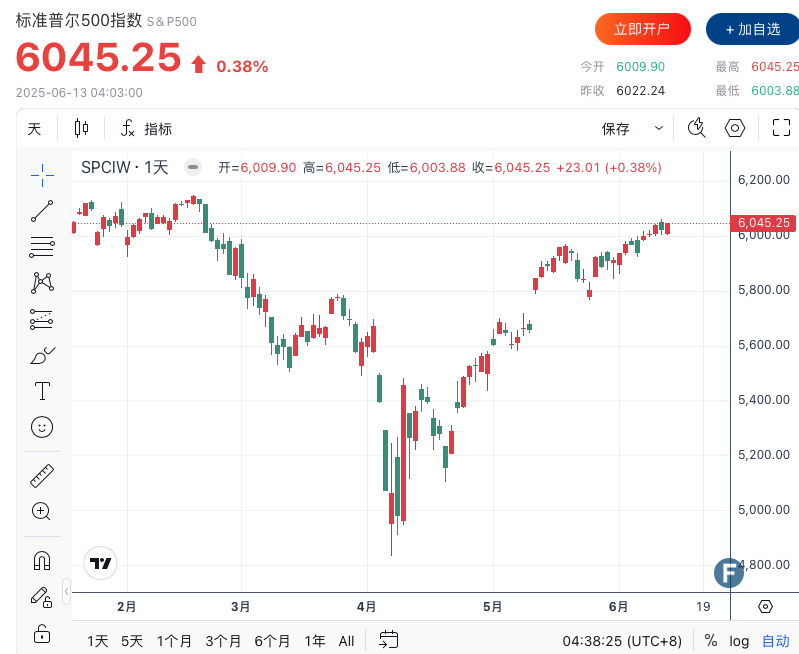Click the zoom in magnifier tool
The width and height of the screenshot is (799, 654).
click(42, 511)
